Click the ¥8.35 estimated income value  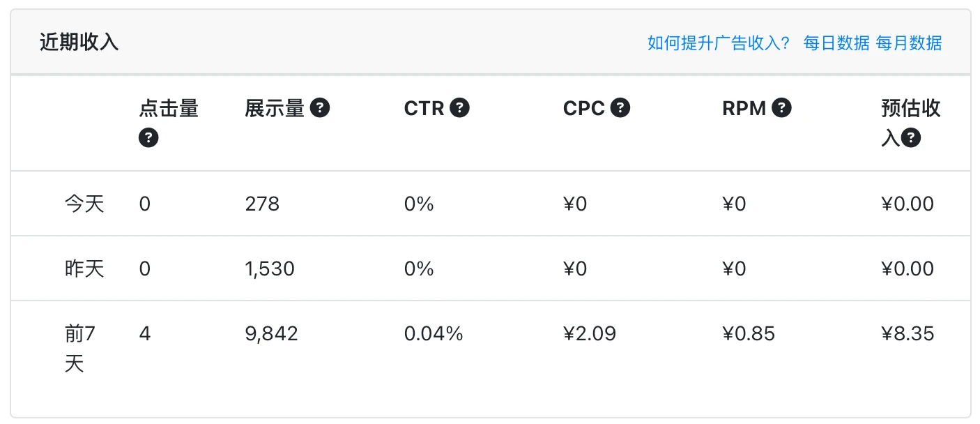coord(907,334)
